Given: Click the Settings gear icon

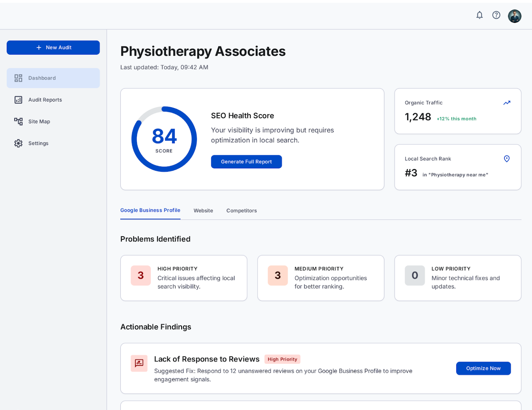Looking at the screenshot, I should [18, 143].
